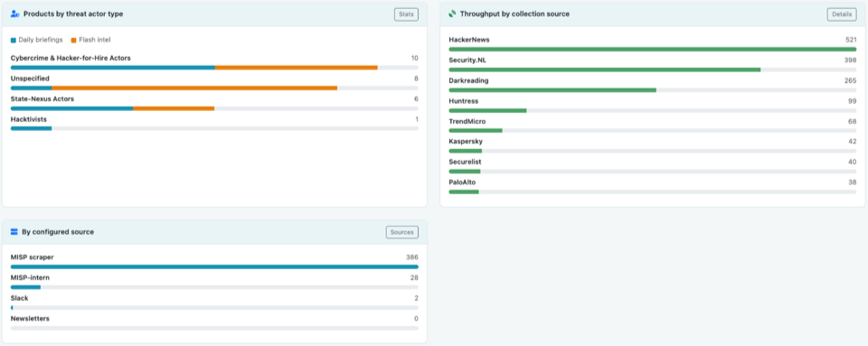Viewport: 868px width, 346px height.
Task: Click the throughput collection source icon
Action: click(452, 14)
